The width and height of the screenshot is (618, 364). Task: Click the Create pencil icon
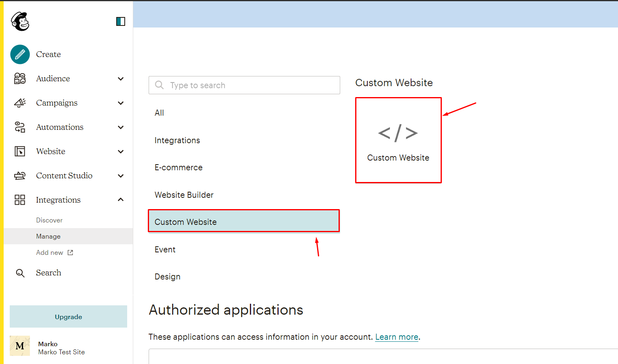[x=20, y=54]
